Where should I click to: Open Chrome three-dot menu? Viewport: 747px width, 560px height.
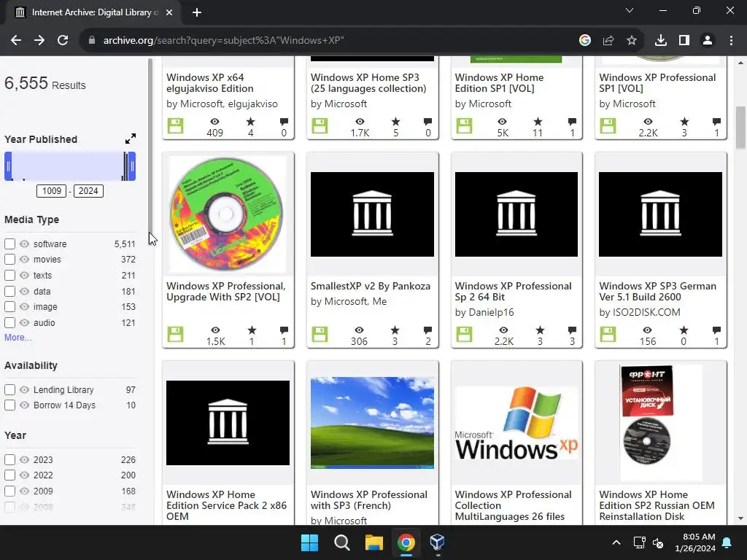[731, 41]
